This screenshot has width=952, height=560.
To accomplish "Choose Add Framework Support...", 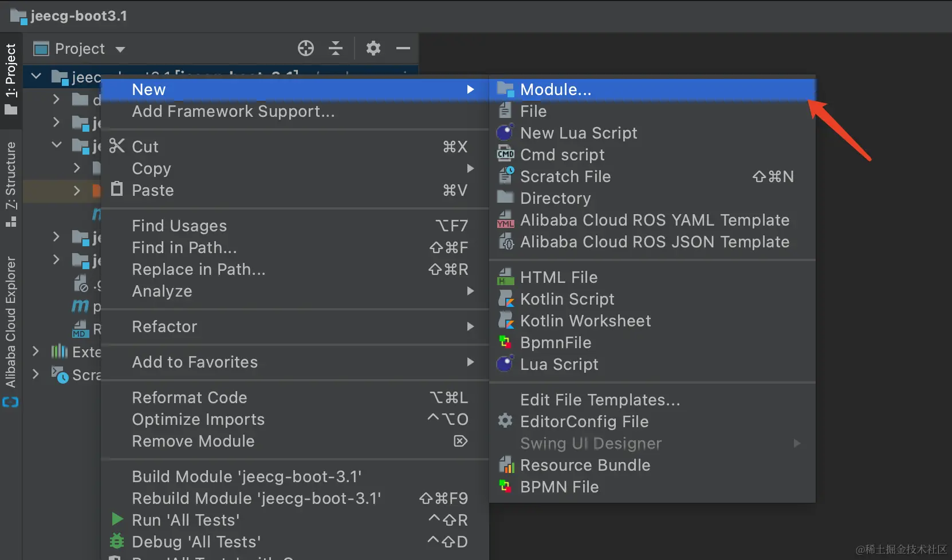I will pyautogui.click(x=233, y=112).
